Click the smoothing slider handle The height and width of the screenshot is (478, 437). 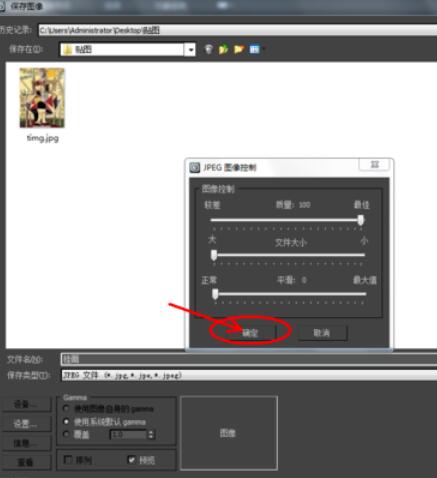click(x=215, y=294)
